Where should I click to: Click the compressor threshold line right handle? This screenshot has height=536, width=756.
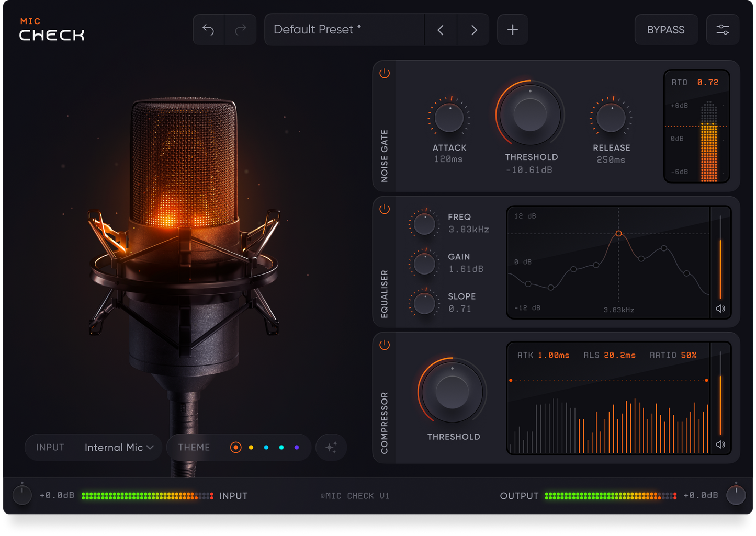coord(706,380)
